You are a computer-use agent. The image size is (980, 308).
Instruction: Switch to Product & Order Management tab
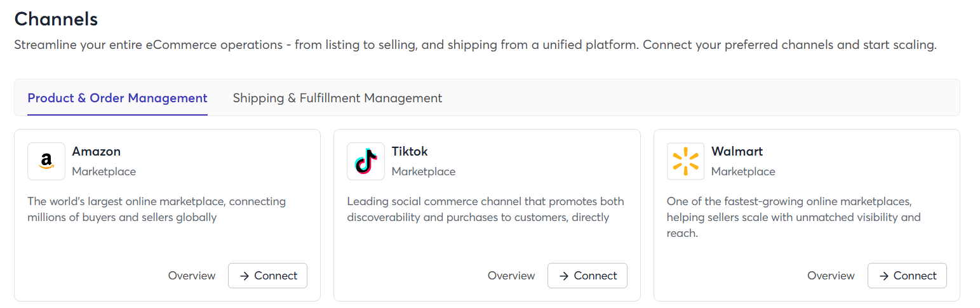117,98
